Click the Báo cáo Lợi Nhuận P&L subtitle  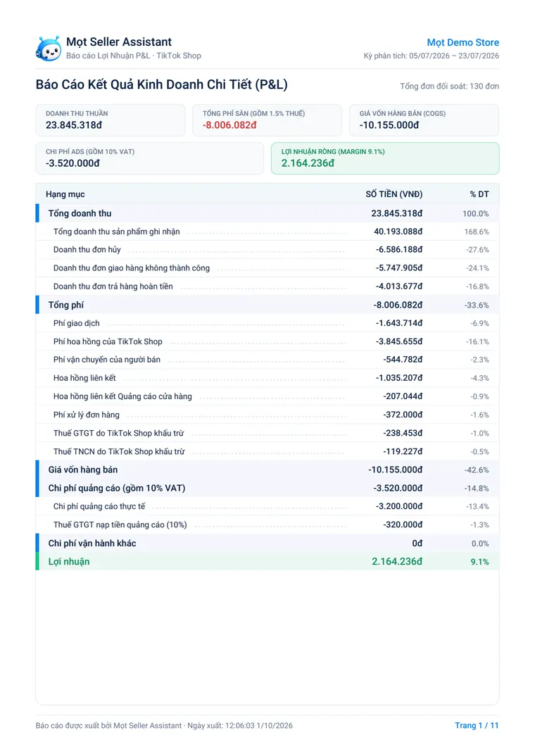134,56
